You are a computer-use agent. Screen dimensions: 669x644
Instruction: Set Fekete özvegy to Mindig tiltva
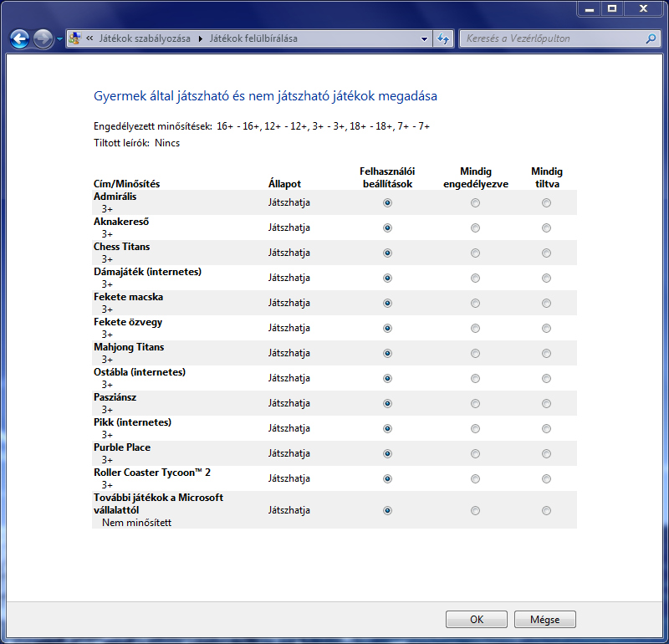click(x=546, y=328)
